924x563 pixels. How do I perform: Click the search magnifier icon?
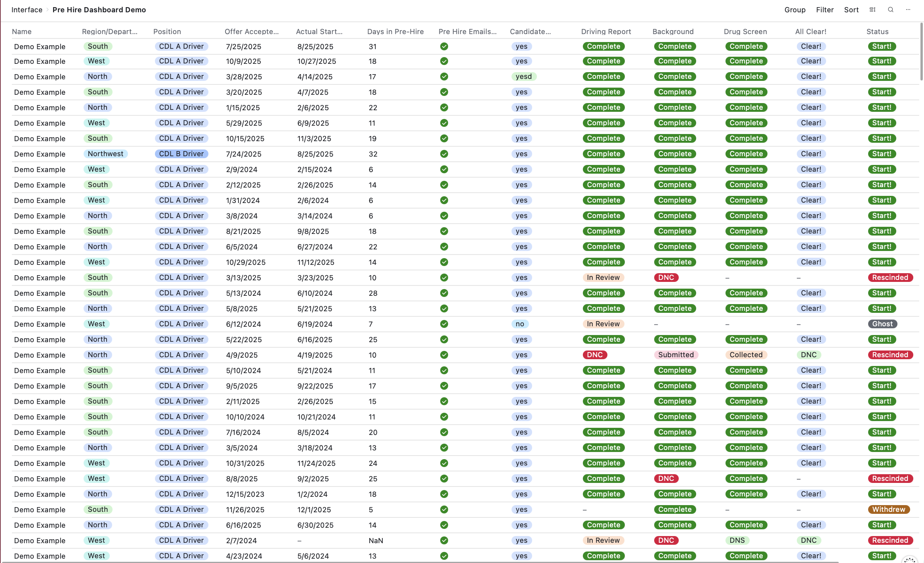891,10
